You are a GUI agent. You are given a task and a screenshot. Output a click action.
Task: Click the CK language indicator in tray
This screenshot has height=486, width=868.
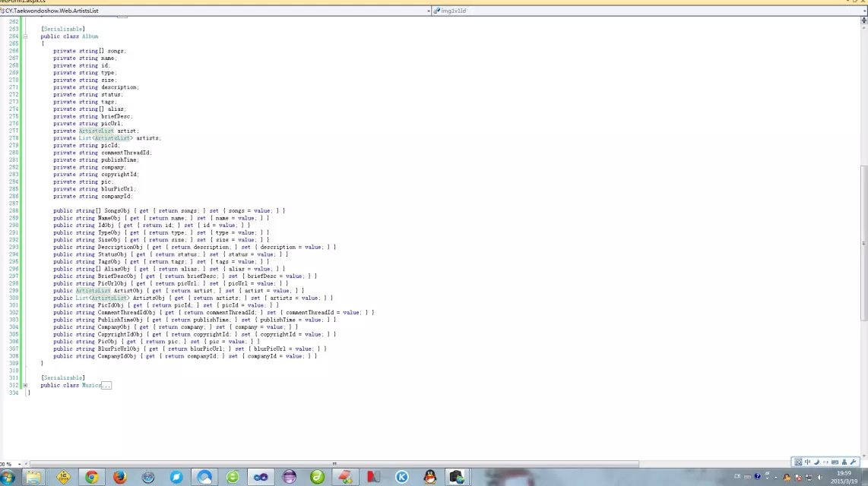click(737, 477)
